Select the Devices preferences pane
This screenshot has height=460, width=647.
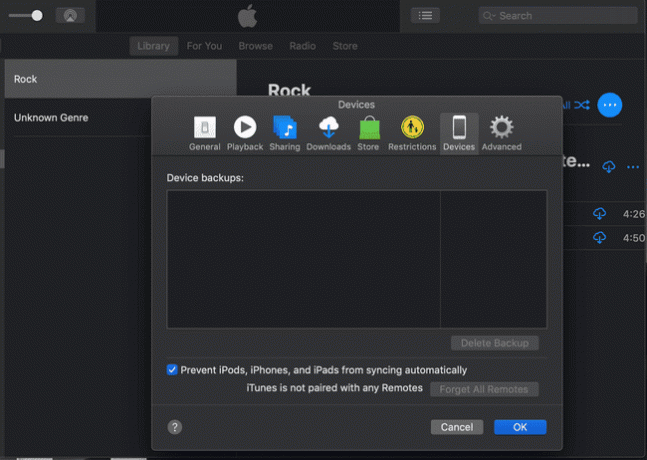click(x=459, y=133)
